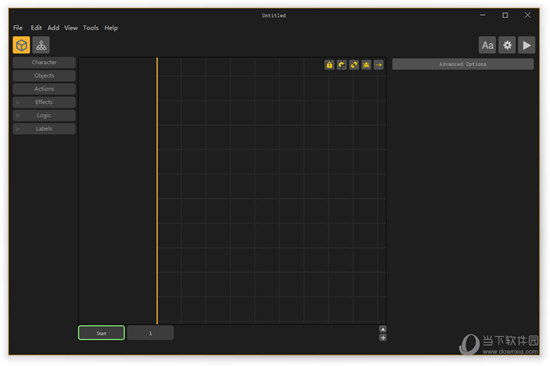Close the Untitled window
Screen dimensions: 550x366
pyautogui.click(x=528, y=15)
